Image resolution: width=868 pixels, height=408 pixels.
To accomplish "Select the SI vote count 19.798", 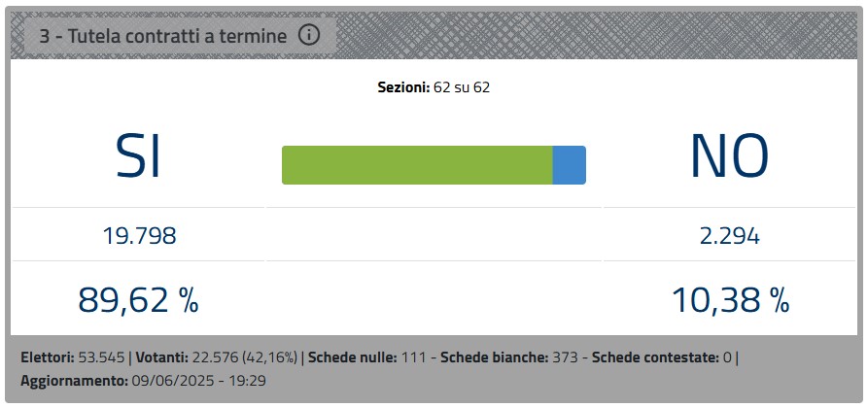I will pyautogui.click(x=139, y=235).
